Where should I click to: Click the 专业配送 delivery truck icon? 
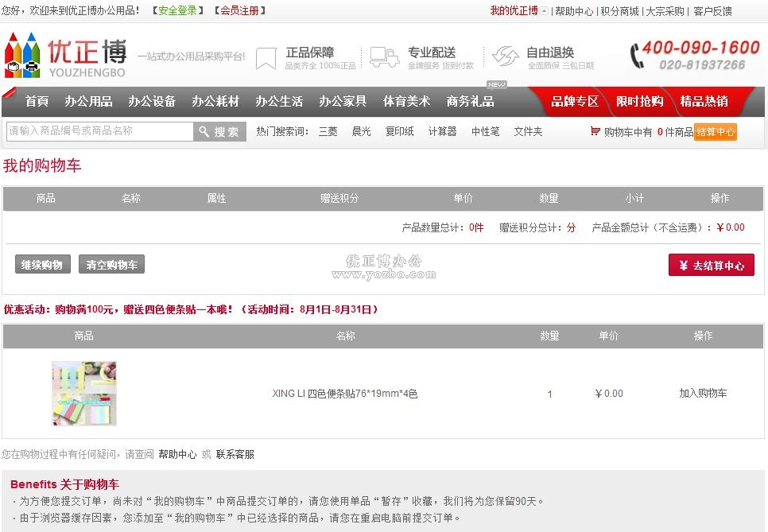(385, 56)
